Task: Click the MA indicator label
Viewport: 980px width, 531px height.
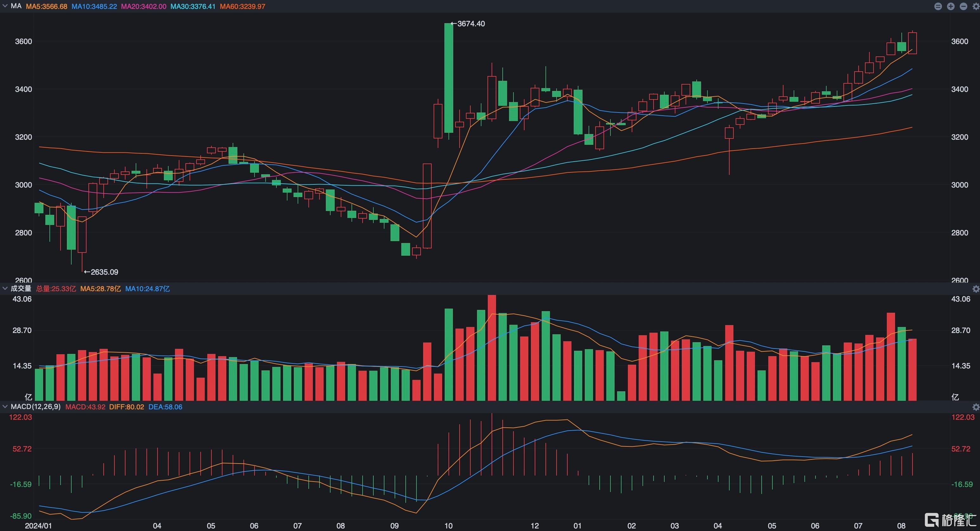Action: tap(16, 6)
